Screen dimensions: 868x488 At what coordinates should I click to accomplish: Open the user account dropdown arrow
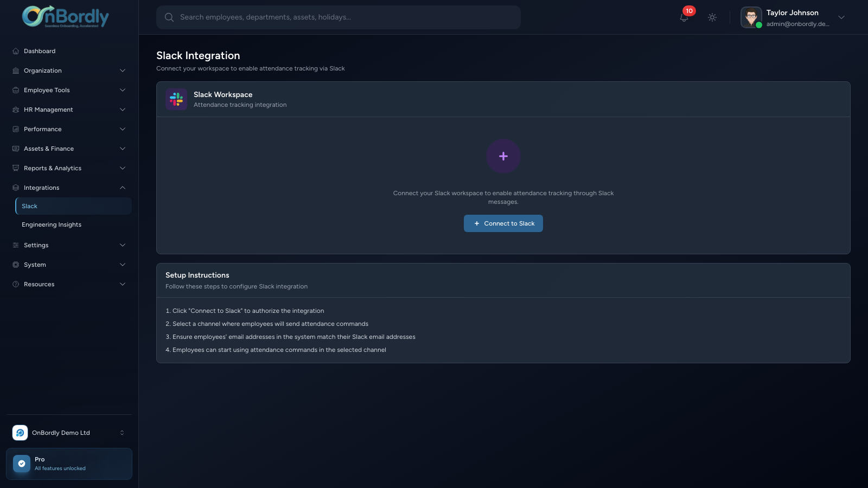click(841, 17)
